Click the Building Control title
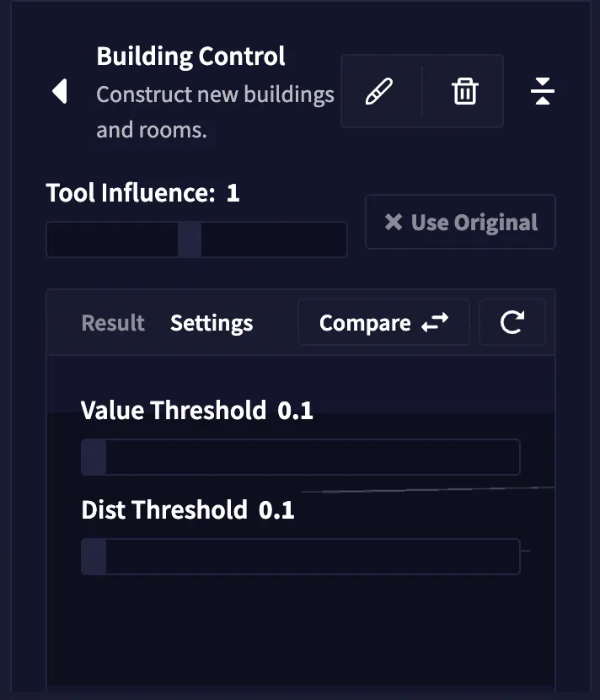 [x=190, y=57]
